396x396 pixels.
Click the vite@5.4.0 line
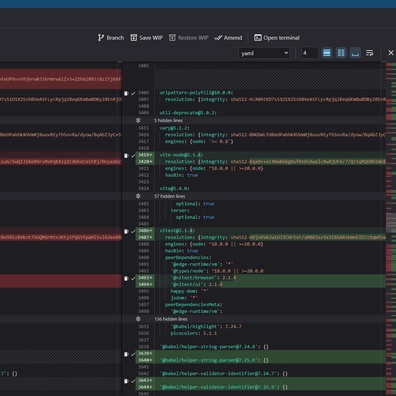point(174,188)
